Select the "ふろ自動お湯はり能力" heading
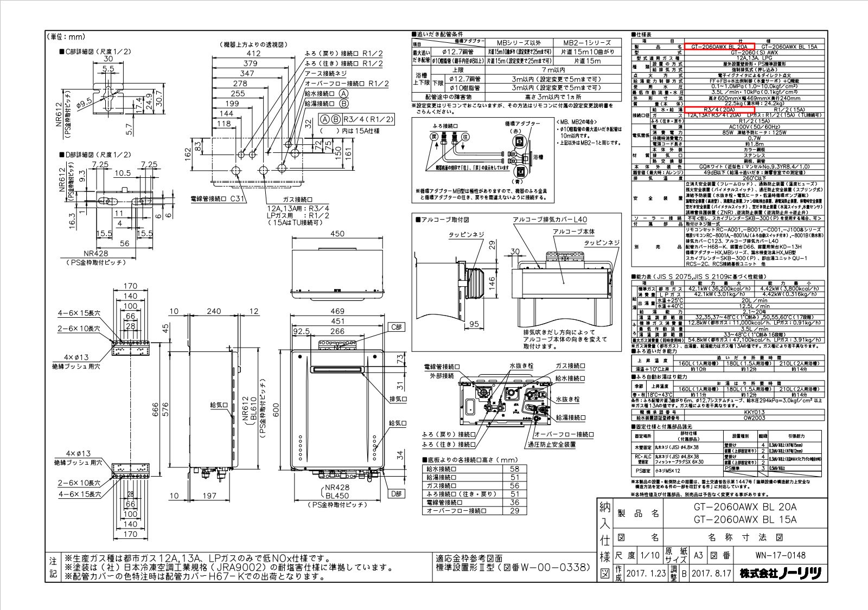868x610 pixels. coord(660,376)
